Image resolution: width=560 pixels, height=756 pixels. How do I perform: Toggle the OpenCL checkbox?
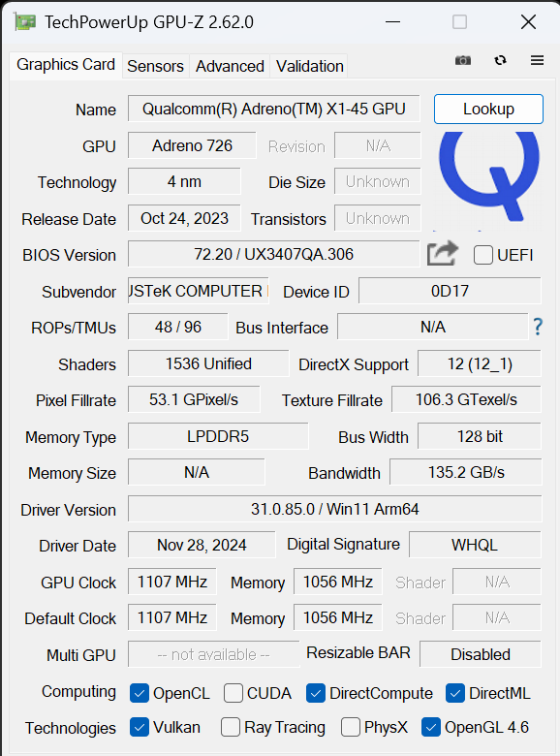point(140,693)
